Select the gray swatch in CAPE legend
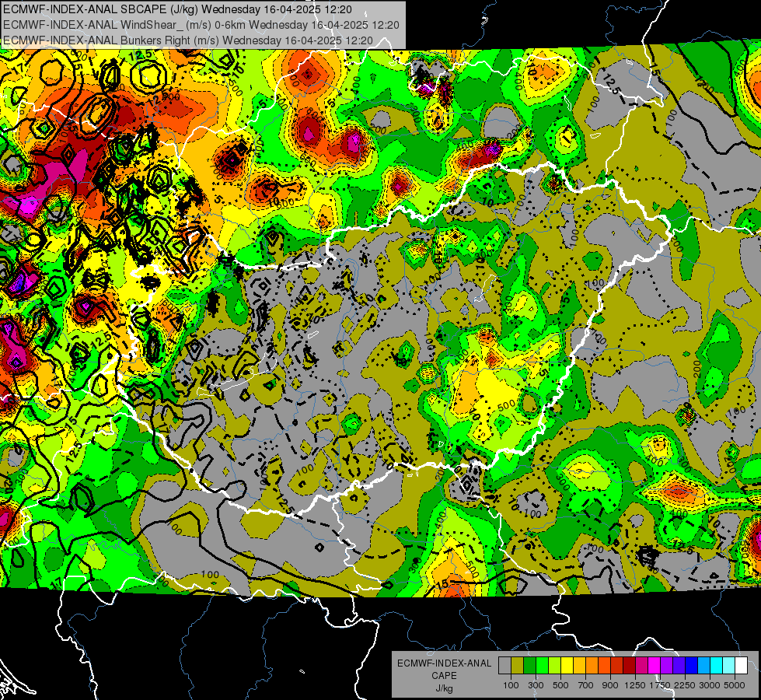 504,666
